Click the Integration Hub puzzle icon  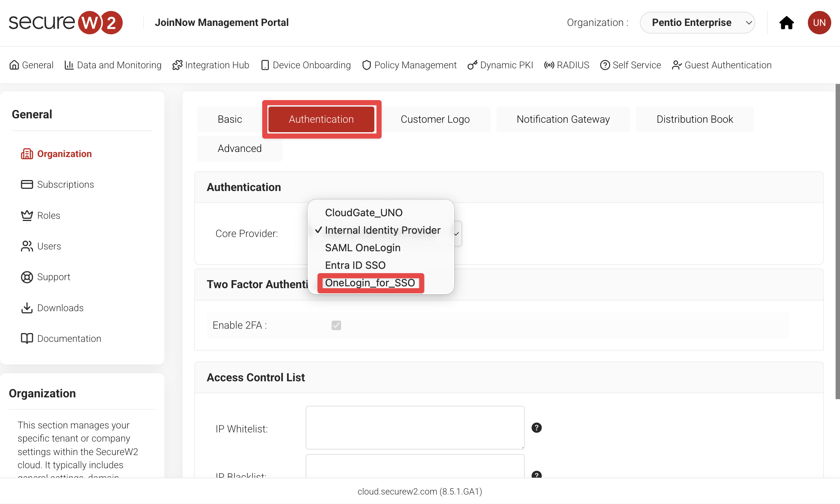pos(177,65)
